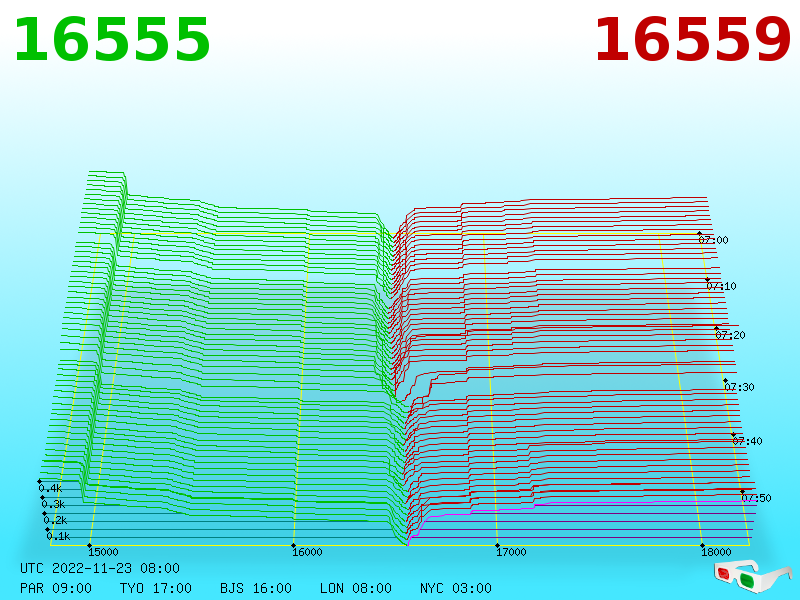Click the 07:20 time axis marker
This screenshot has width=800, height=600.
(x=730, y=335)
